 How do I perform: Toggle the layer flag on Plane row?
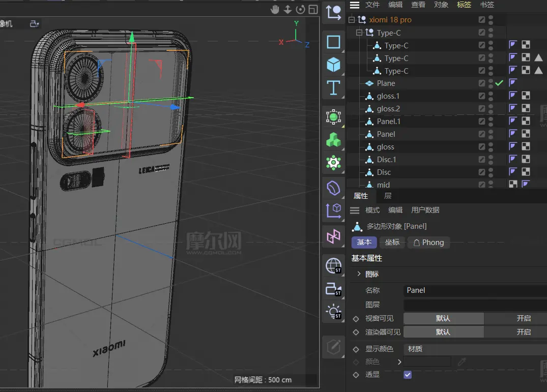coord(482,83)
